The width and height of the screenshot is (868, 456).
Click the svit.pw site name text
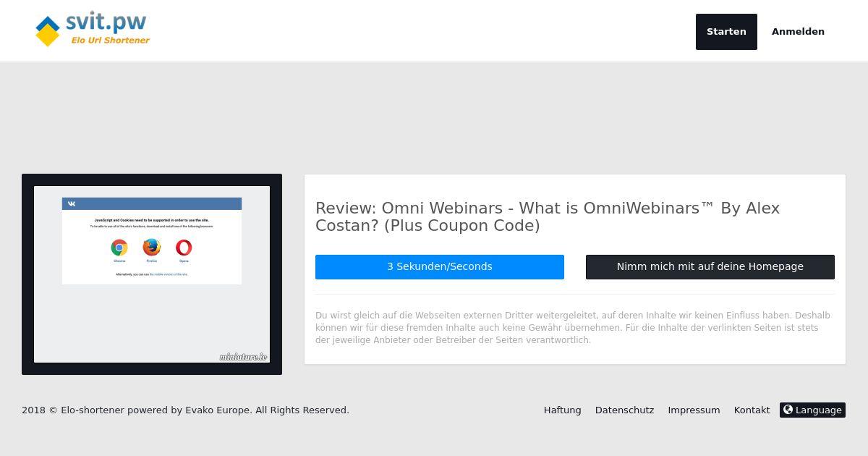point(106,22)
